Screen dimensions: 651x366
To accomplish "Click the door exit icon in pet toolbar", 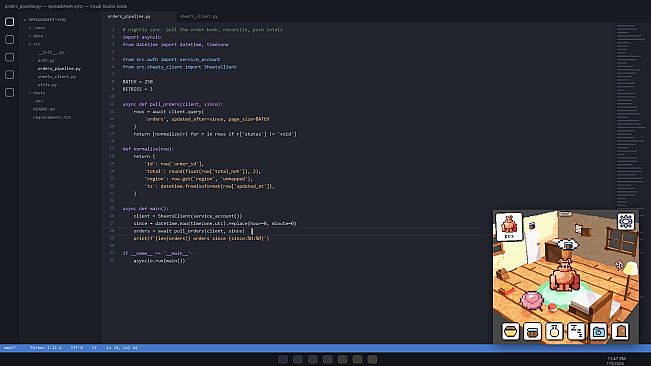I will 620,331.
